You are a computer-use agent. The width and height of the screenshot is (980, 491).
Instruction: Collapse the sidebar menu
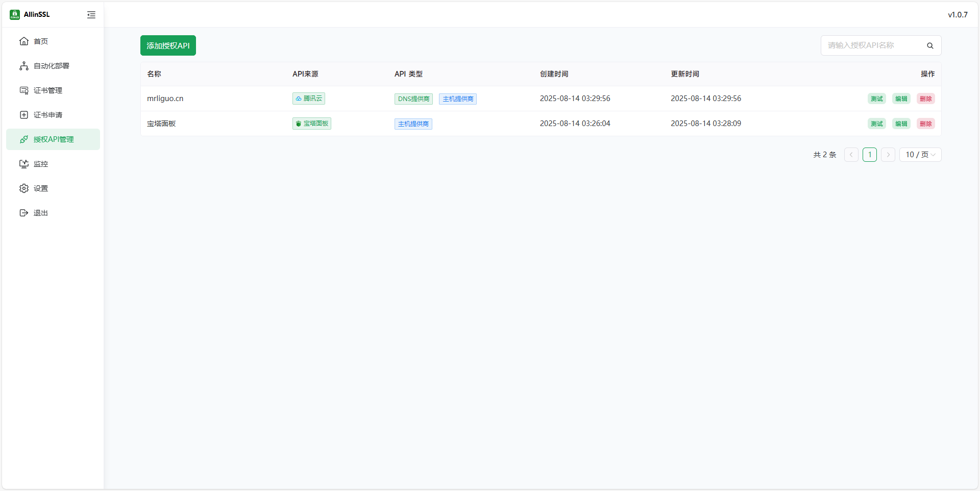[91, 15]
